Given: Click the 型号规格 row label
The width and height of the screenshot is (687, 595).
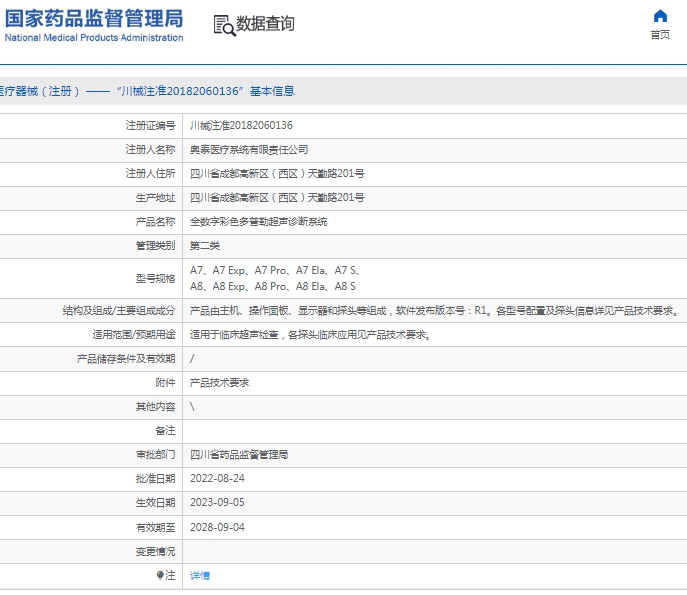Looking at the screenshot, I should (155, 279).
